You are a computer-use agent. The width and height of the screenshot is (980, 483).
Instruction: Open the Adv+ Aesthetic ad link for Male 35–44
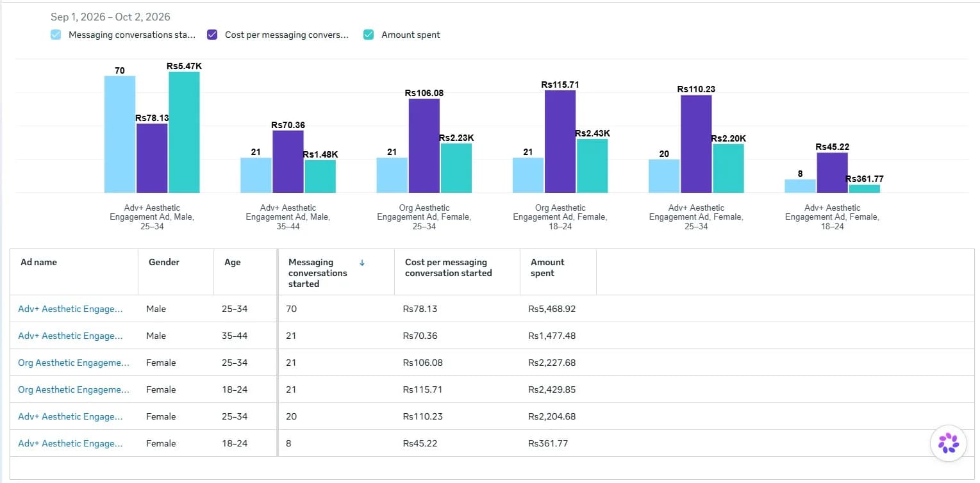click(x=71, y=336)
